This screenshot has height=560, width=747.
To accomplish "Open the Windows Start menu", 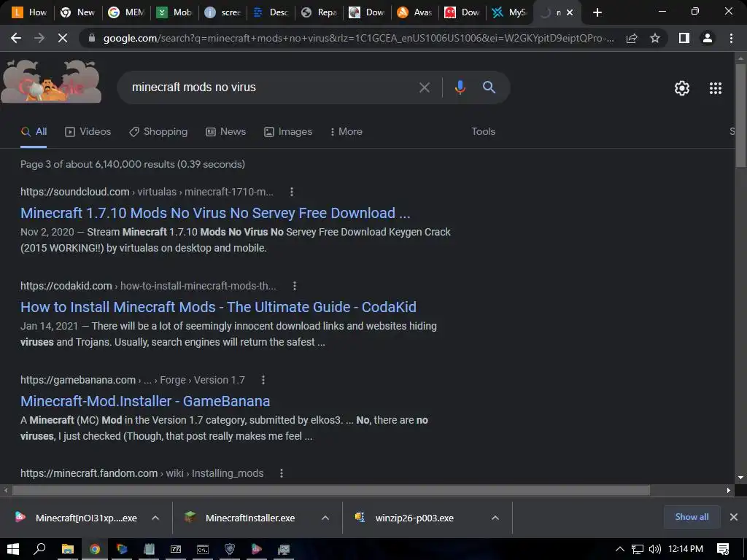I will coord(13,549).
